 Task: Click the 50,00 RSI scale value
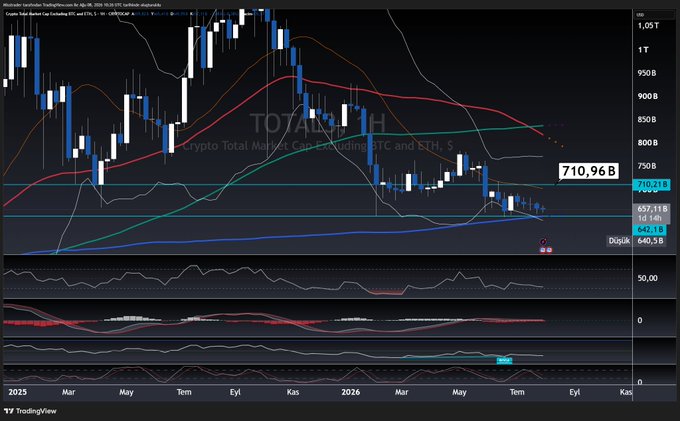click(x=647, y=278)
